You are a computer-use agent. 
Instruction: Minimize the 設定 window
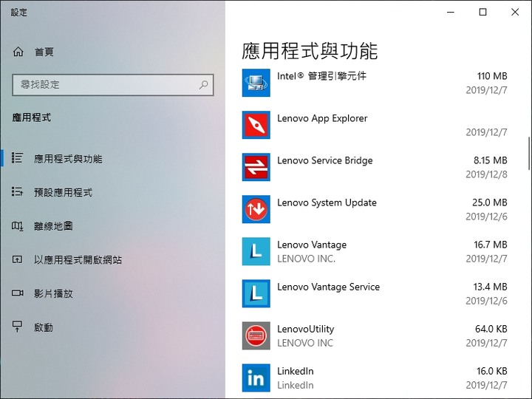click(451, 13)
